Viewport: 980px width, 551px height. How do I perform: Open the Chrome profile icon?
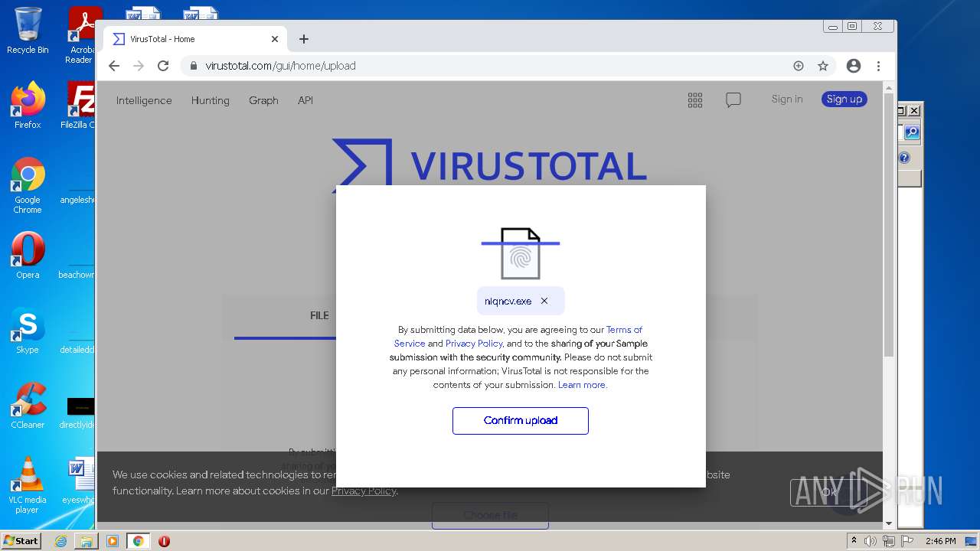tap(854, 66)
